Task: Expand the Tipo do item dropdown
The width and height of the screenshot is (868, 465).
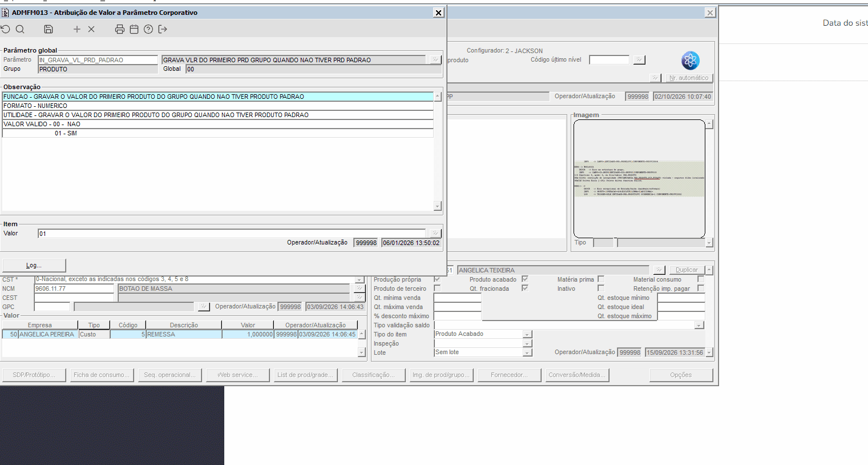Action: (527, 334)
